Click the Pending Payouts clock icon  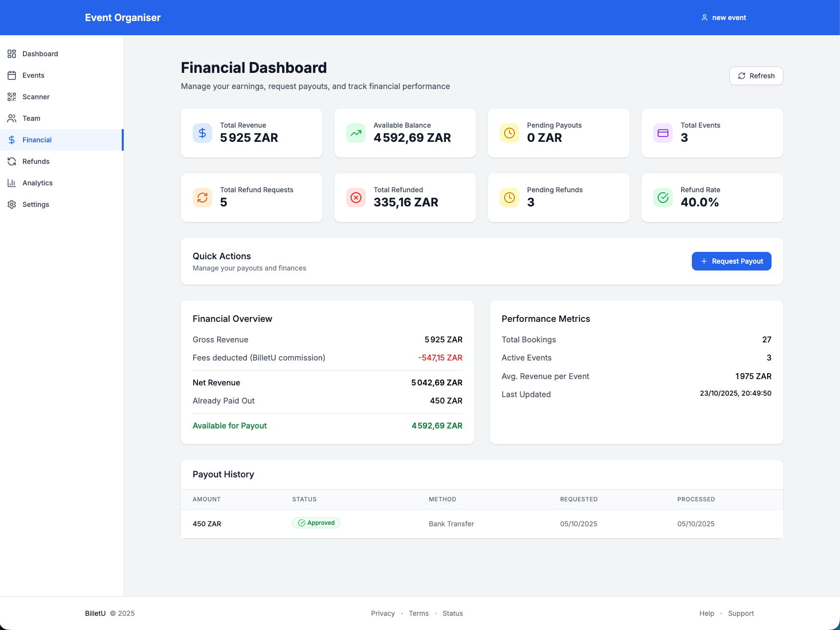[509, 133]
